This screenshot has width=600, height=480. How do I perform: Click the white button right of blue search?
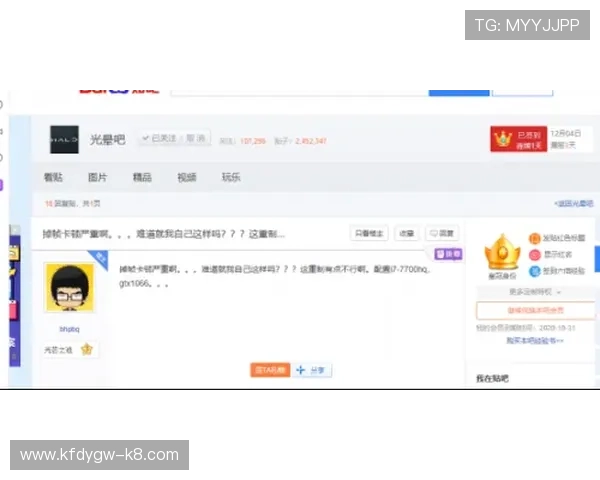click(522, 92)
